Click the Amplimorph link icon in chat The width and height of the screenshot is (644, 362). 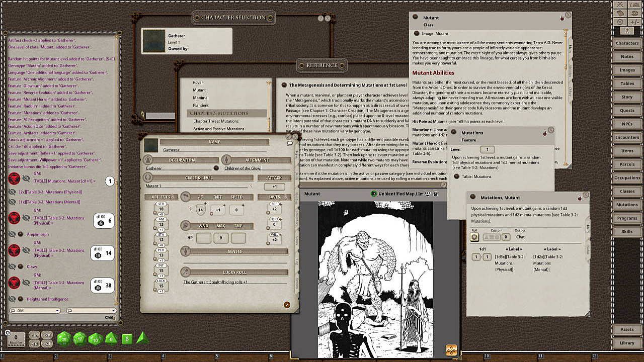click(x=21, y=234)
